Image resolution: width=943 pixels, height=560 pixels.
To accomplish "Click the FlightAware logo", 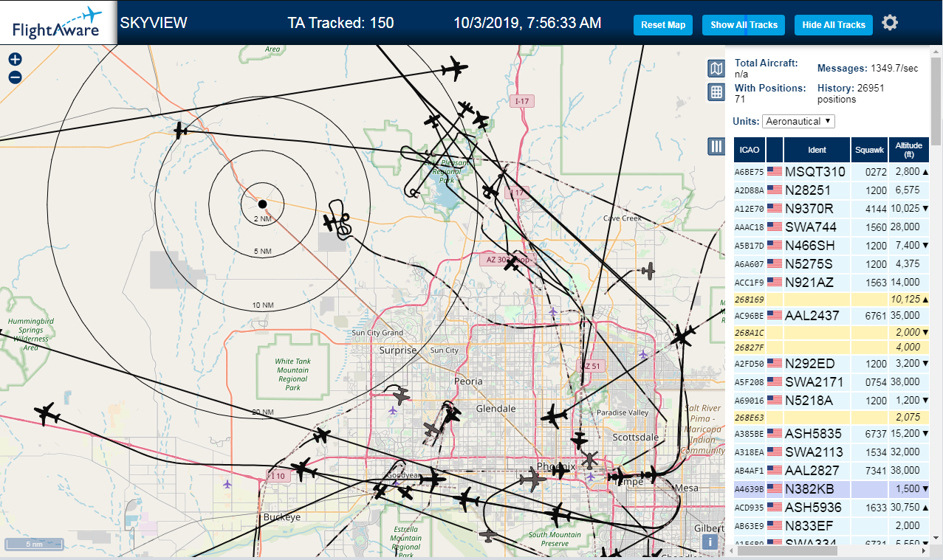I will tap(57, 23).
